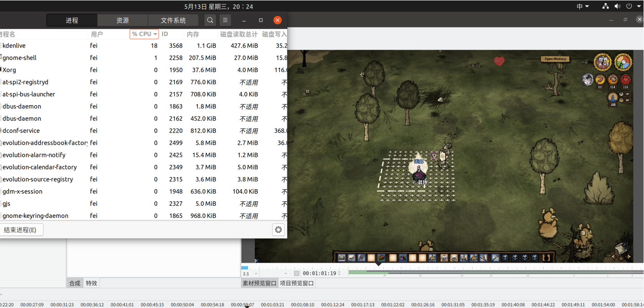Image resolution: width=644 pixels, height=308 pixels.
Task: Switch to the 资源 tab
Action: [x=123, y=20]
